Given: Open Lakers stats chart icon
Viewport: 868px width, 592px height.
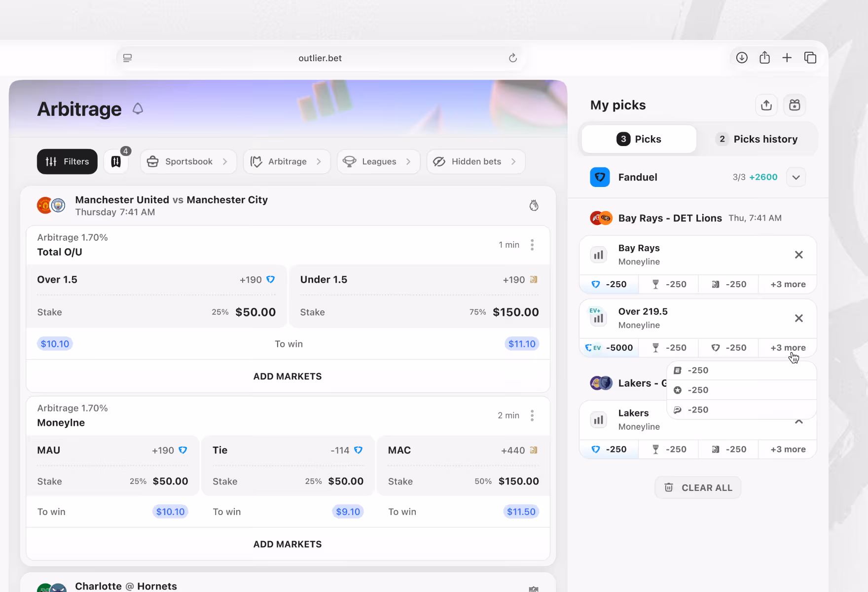Looking at the screenshot, I should [598, 420].
